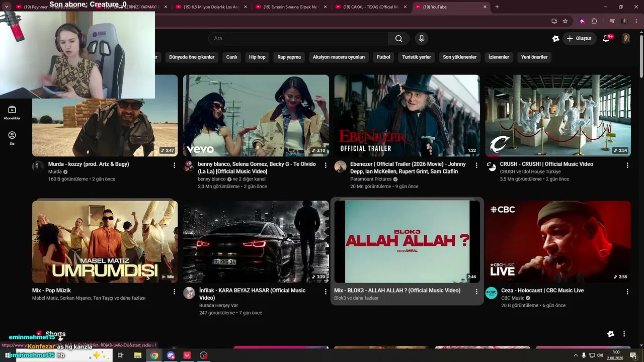Open Chrome media controls icon
Viewport: 644px width, 362px height.
(x=612, y=21)
